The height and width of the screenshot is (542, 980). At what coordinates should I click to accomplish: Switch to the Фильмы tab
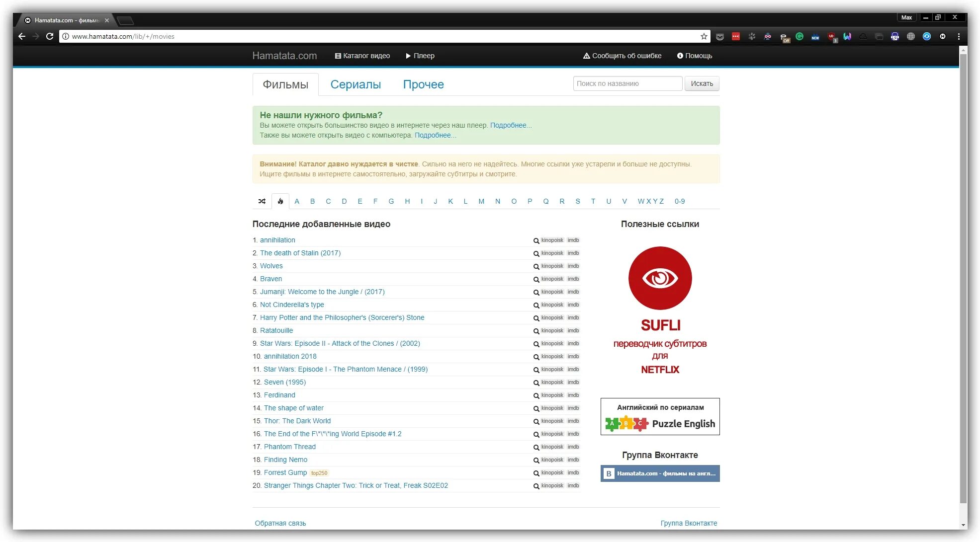285,84
